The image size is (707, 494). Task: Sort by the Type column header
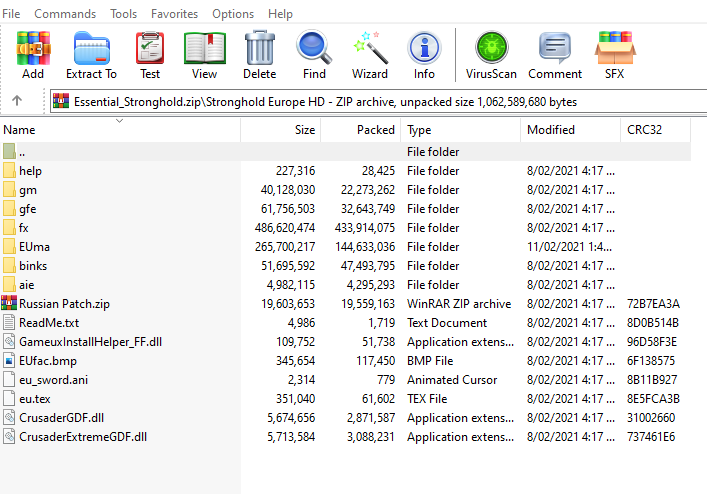460,130
